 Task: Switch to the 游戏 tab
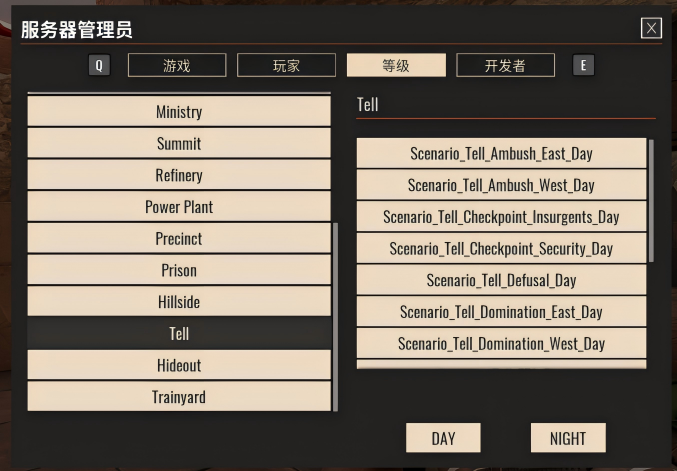click(x=177, y=66)
